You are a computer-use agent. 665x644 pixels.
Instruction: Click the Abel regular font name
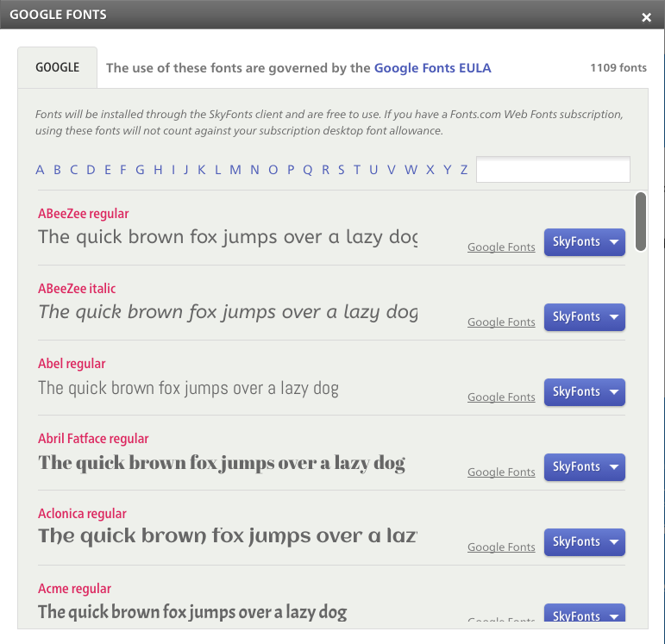point(72,364)
